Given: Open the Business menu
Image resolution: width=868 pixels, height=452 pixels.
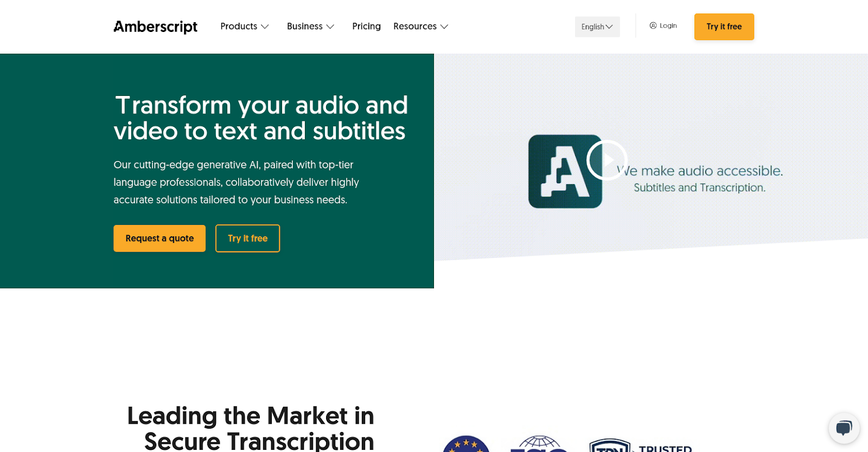Looking at the screenshot, I should tap(304, 27).
